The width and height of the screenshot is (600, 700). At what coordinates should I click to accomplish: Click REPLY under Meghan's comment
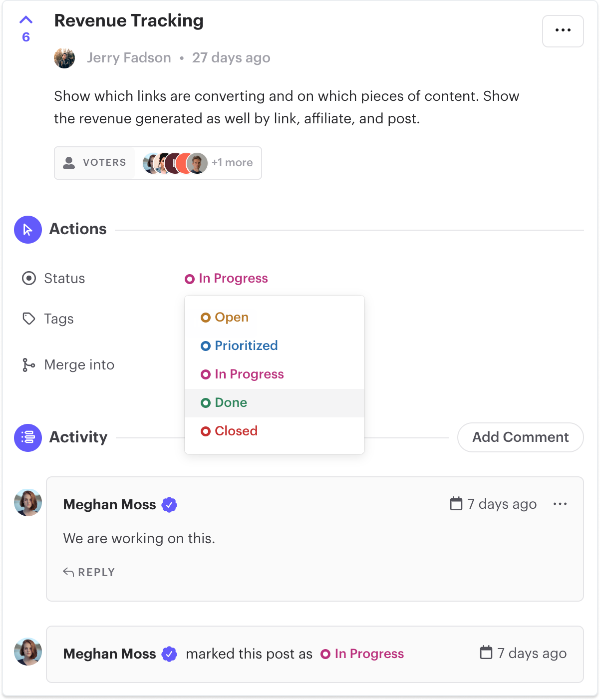89,572
